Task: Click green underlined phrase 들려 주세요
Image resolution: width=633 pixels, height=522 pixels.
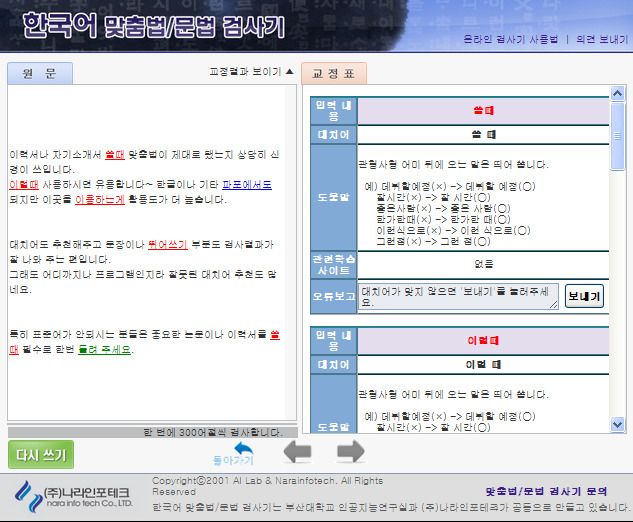Action: tap(105, 349)
